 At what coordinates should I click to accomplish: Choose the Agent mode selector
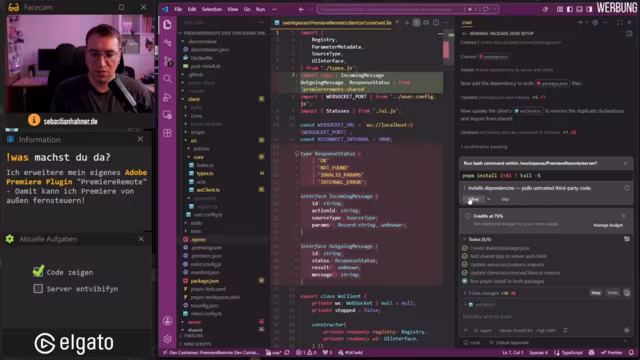[483, 330]
